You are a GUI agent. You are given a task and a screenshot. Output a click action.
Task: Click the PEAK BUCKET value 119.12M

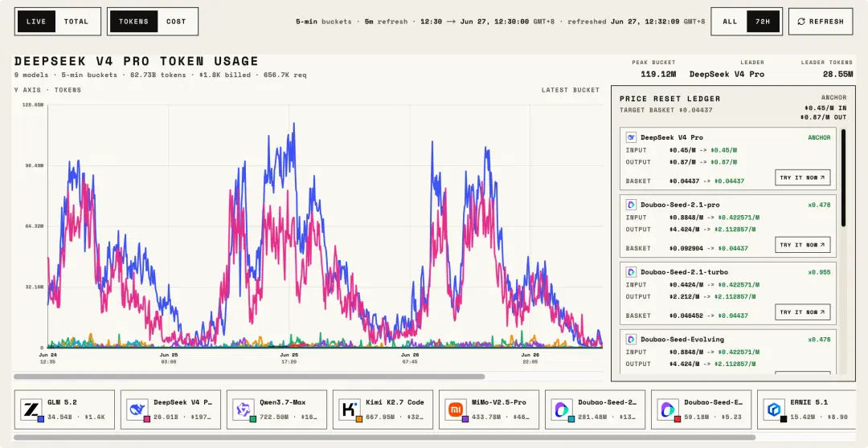coord(658,74)
